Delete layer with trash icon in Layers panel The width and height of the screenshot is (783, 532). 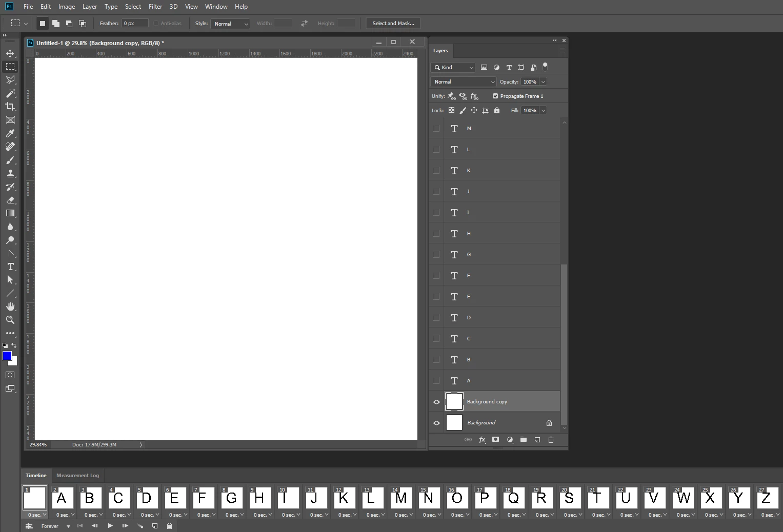click(551, 440)
